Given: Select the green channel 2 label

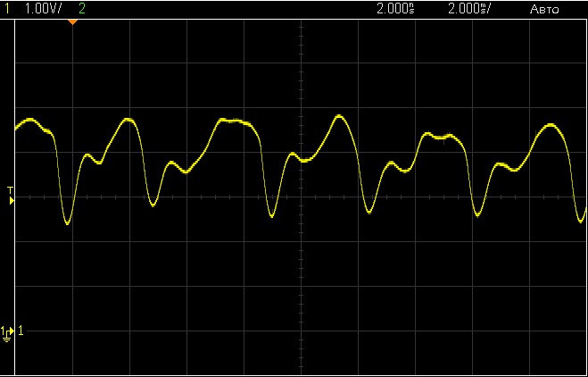Looking at the screenshot, I should (x=81, y=9).
